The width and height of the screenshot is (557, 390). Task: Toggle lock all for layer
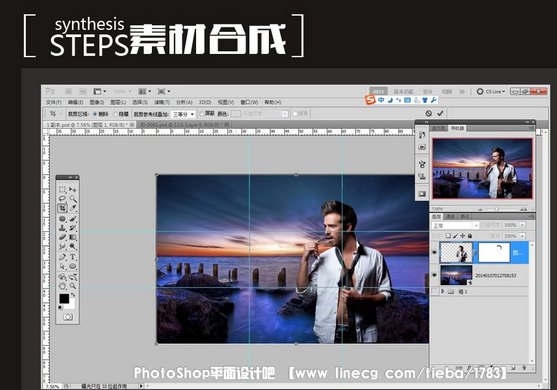pyautogui.click(x=470, y=235)
